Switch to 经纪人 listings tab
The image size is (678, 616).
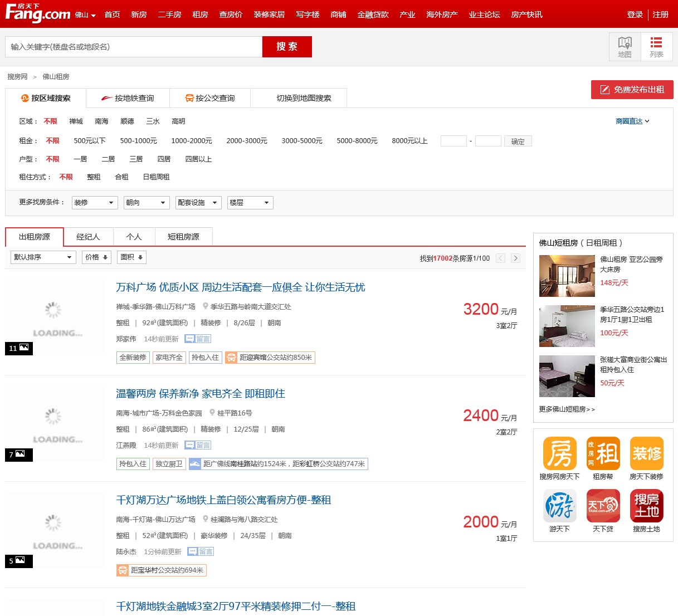[88, 237]
